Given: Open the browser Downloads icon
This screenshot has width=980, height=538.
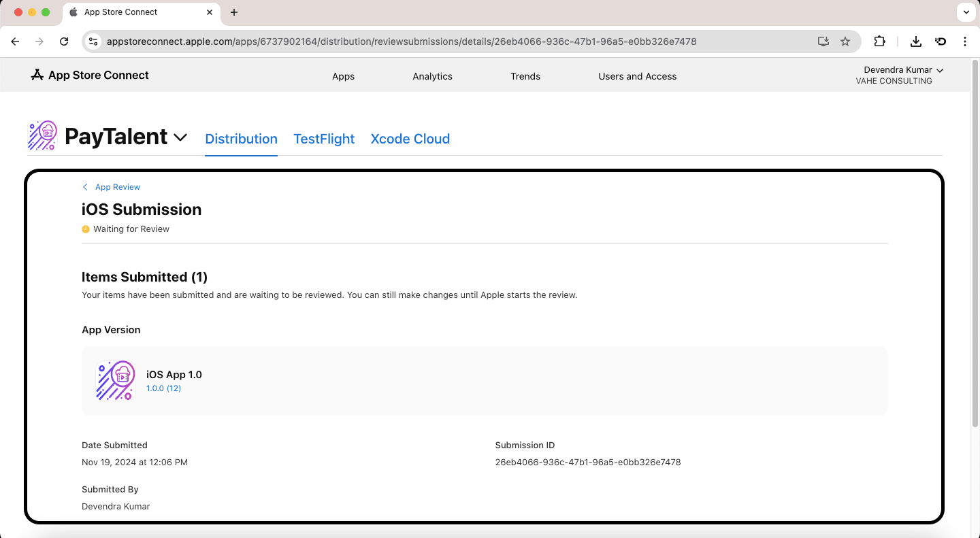Looking at the screenshot, I should point(916,41).
